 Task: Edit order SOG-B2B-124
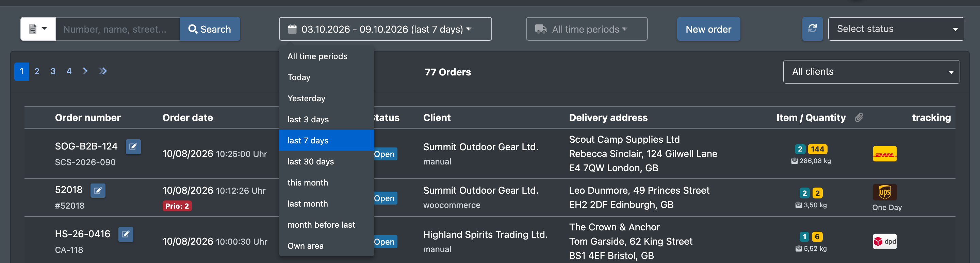133,147
